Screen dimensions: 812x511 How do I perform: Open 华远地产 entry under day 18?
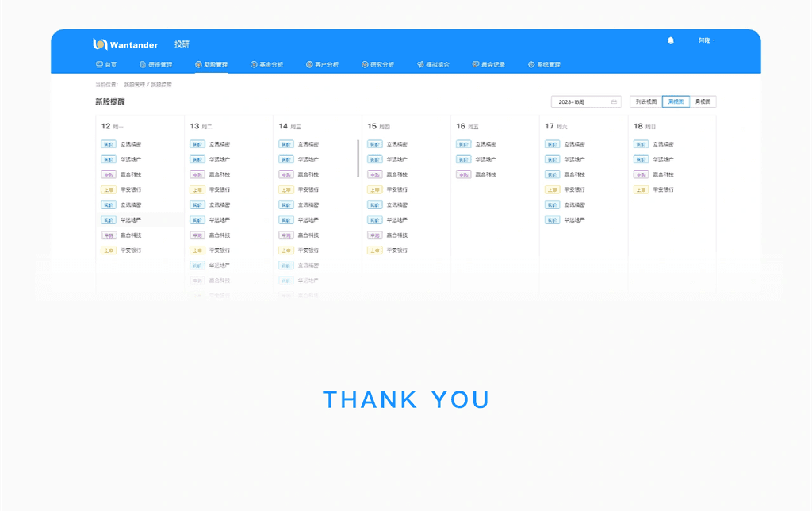tap(664, 159)
